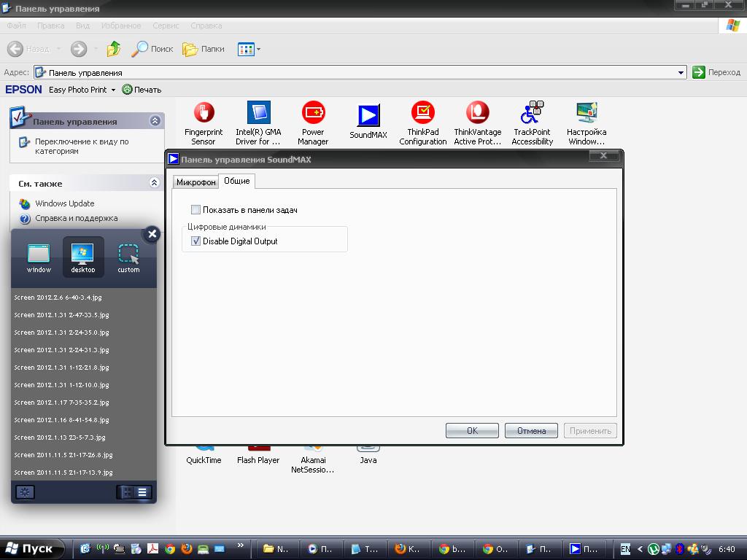Open the Избранное menu
This screenshot has height=560, width=747.
tap(121, 26)
